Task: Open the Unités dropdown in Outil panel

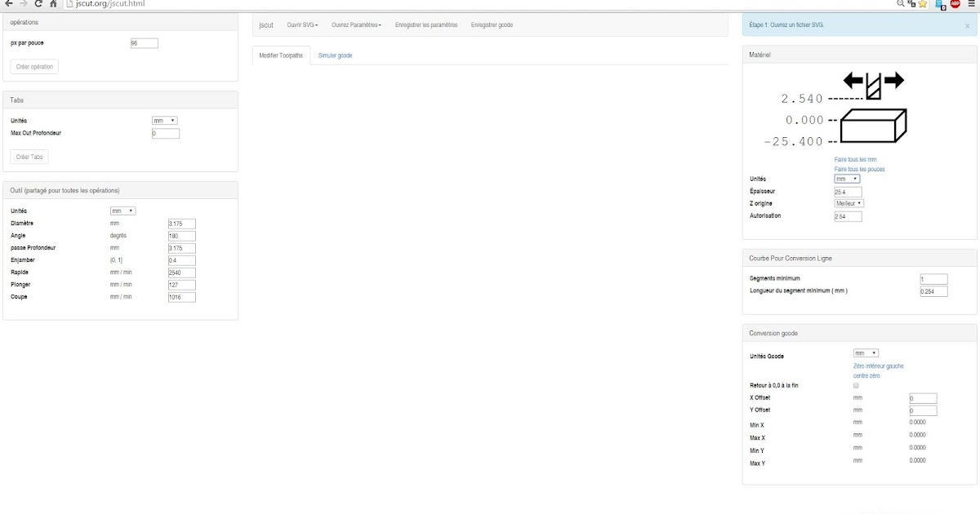Action: click(x=122, y=210)
